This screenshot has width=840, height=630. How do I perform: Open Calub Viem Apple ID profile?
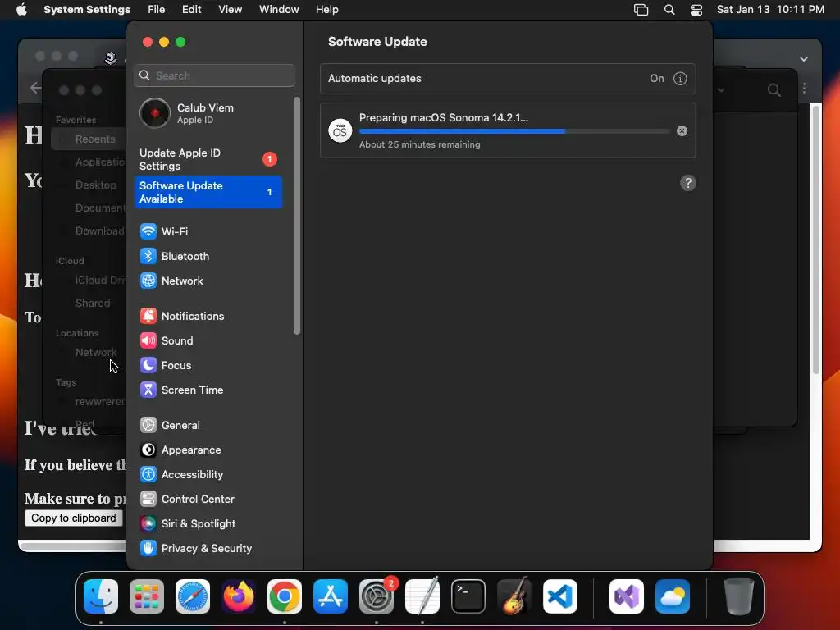(208, 113)
